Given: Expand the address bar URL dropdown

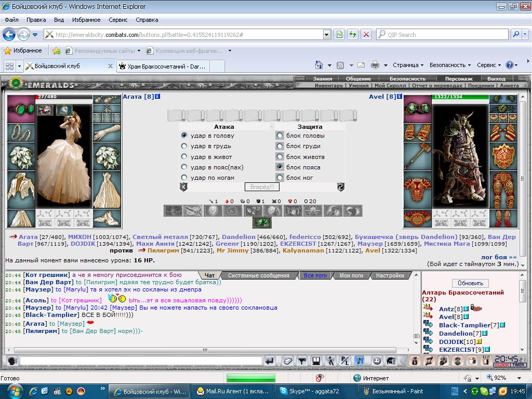Looking at the screenshot, I should pos(327,34).
